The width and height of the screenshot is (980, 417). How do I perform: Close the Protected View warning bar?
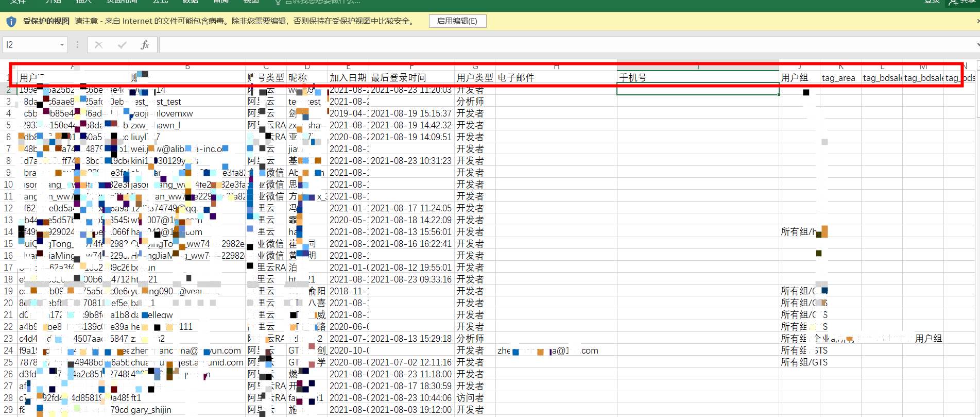pos(977,21)
